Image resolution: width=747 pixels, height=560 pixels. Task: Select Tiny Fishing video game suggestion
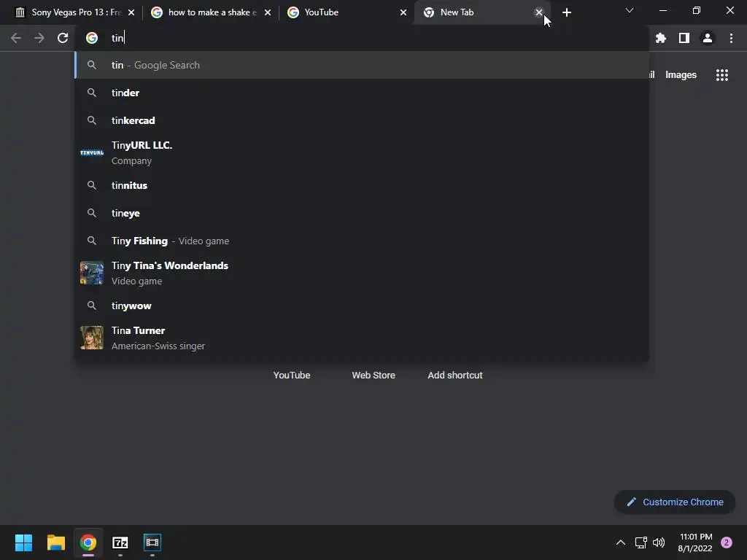click(x=362, y=241)
